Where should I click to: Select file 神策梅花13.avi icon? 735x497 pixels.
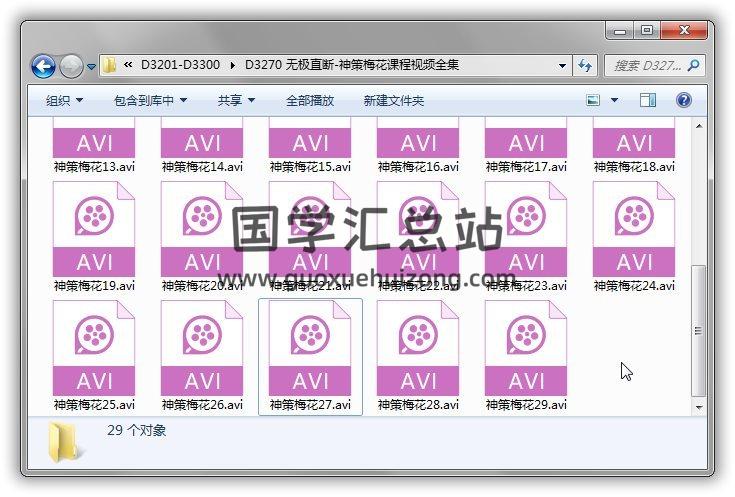[x=94, y=138]
